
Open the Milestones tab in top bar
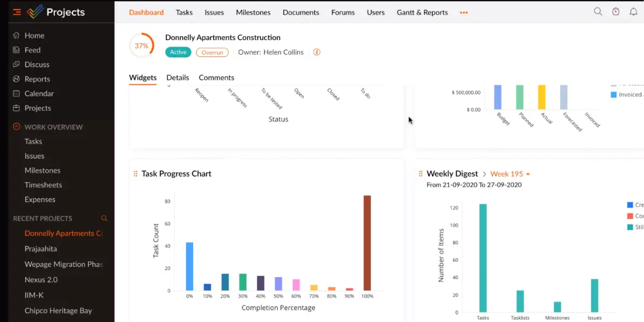pos(253,12)
